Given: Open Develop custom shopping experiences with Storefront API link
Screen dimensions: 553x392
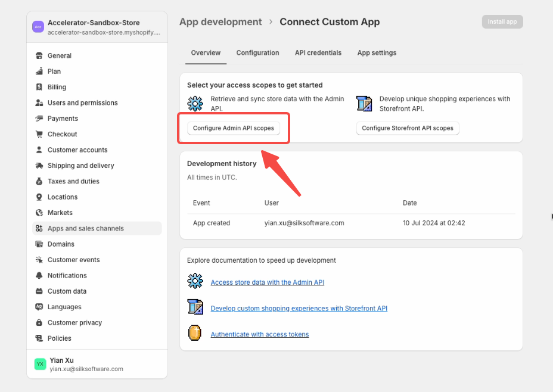Looking at the screenshot, I should [299, 309].
